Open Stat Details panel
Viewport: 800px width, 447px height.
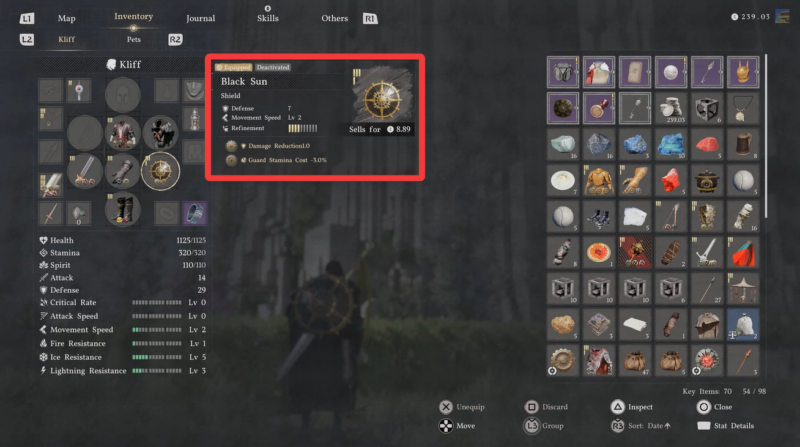(726, 426)
